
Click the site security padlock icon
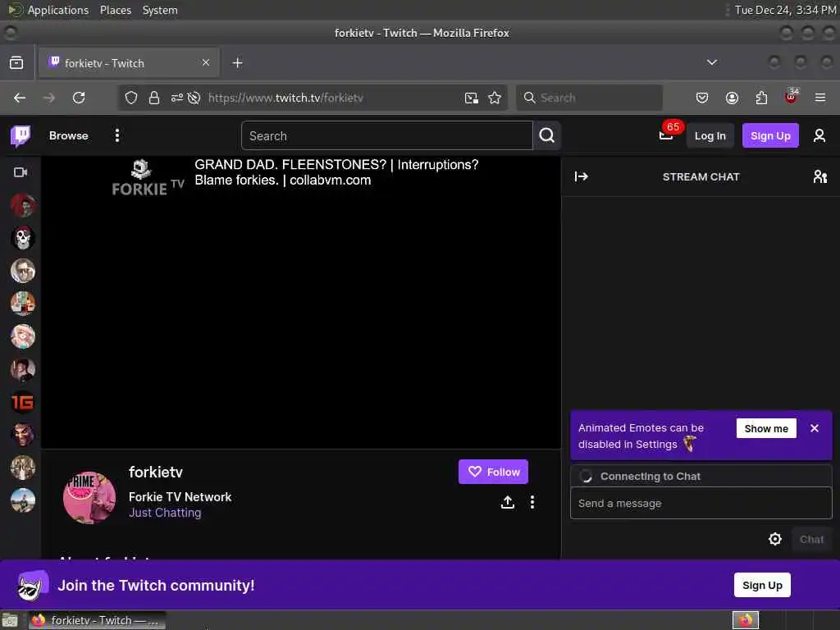153,98
